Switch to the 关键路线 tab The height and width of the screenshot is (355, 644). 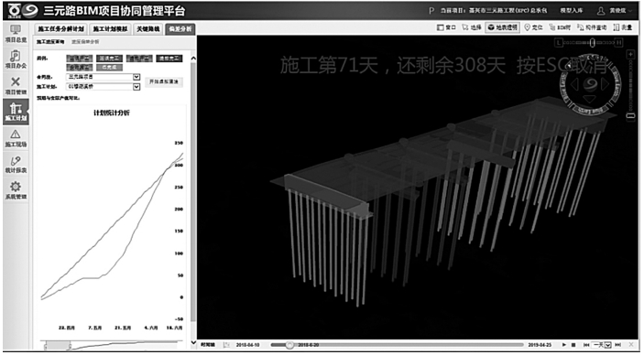147,29
